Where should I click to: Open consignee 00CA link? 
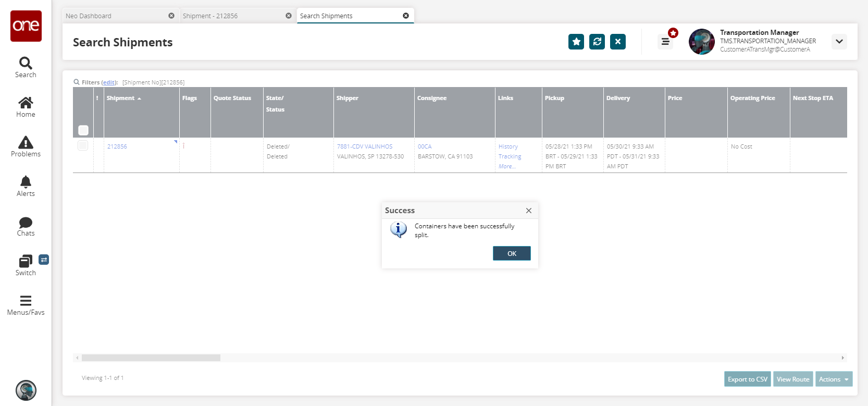click(425, 146)
